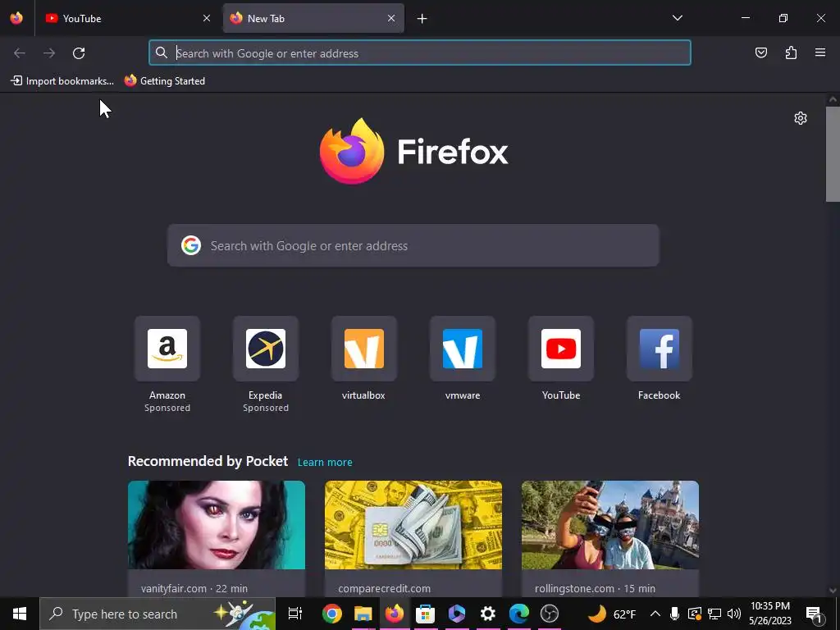Viewport: 840px width, 630px height.
Task: Open Getting Started bookmark
Action: pyautogui.click(x=165, y=81)
